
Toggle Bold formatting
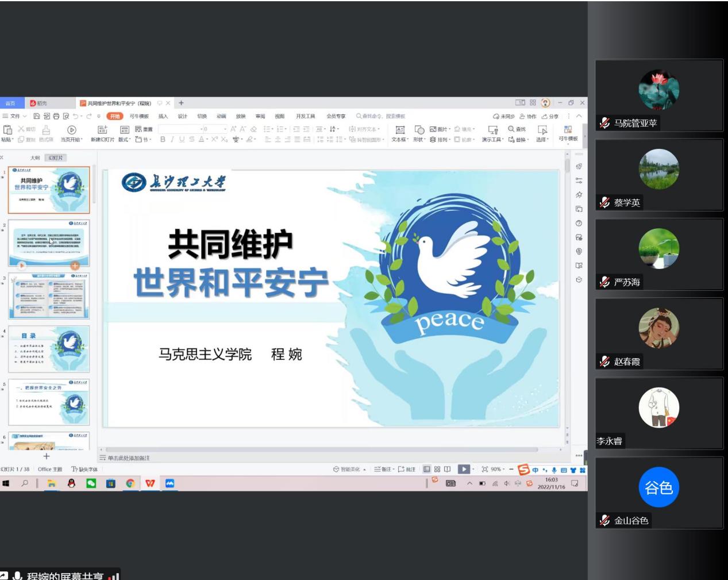[x=163, y=140]
